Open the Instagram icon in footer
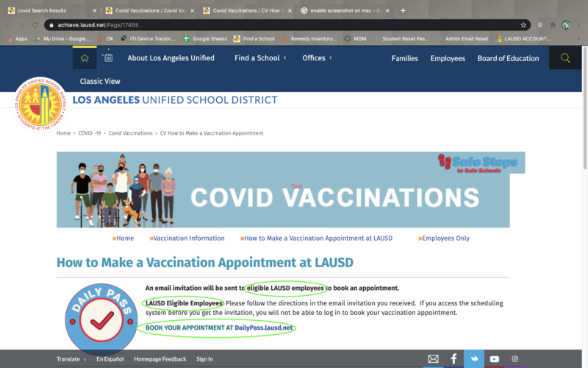Viewport: 588px width, 368px height. coord(515,359)
